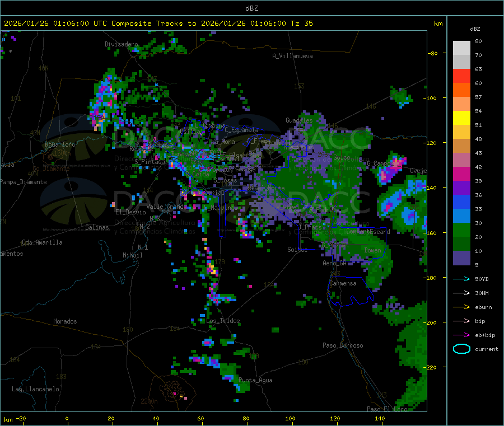Pick the 20 dBZ green legend swatch
This screenshot has width=504, height=426.
point(461,230)
